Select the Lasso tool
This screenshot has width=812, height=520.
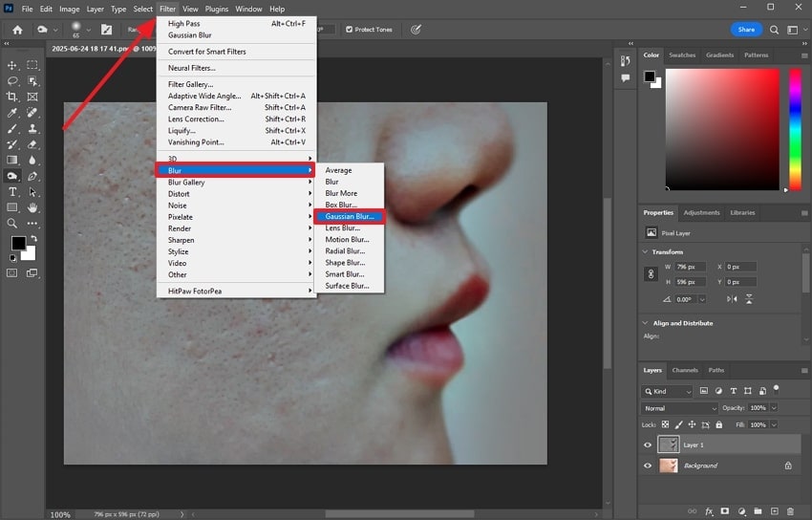click(11, 81)
